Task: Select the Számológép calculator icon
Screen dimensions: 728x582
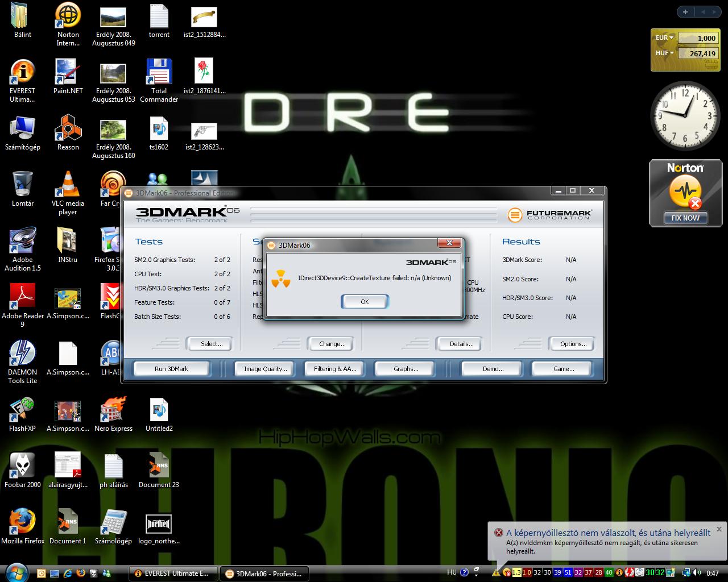Action: (x=114, y=527)
